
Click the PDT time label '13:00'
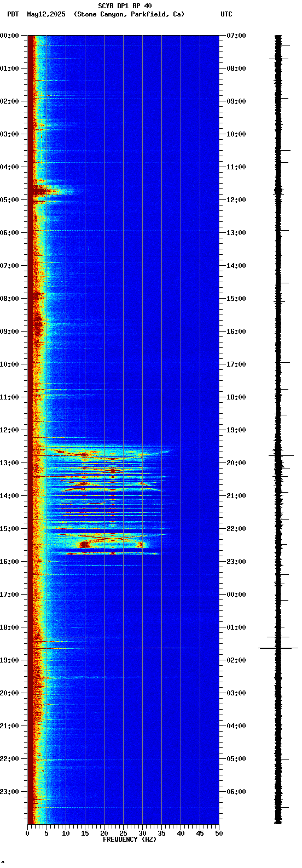(x=9, y=463)
